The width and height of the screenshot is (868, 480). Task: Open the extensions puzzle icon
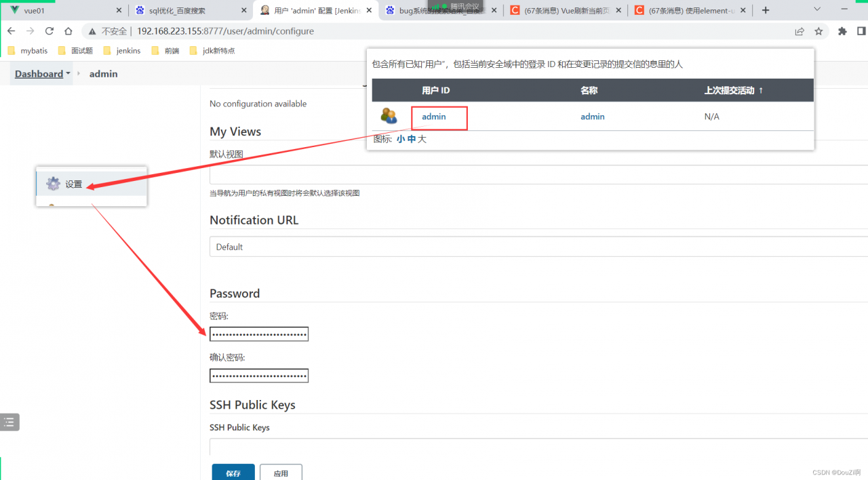point(843,31)
